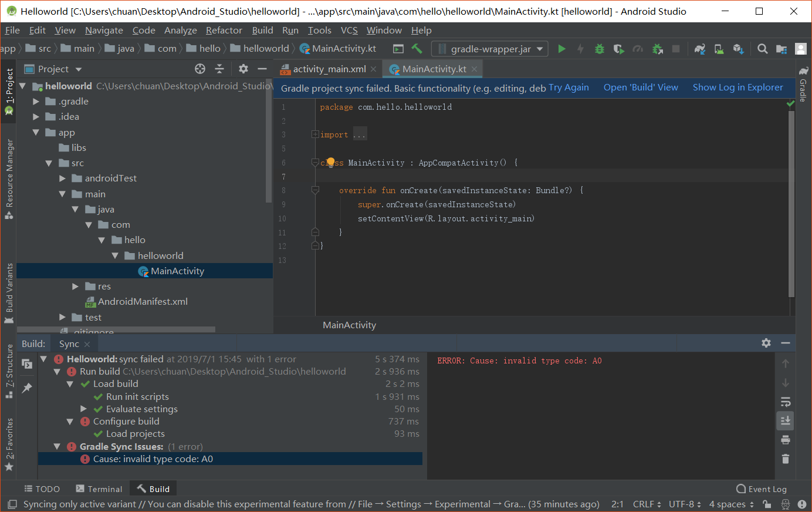Switch to the activity_main.xml tab
The image size is (812, 512).
point(329,68)
